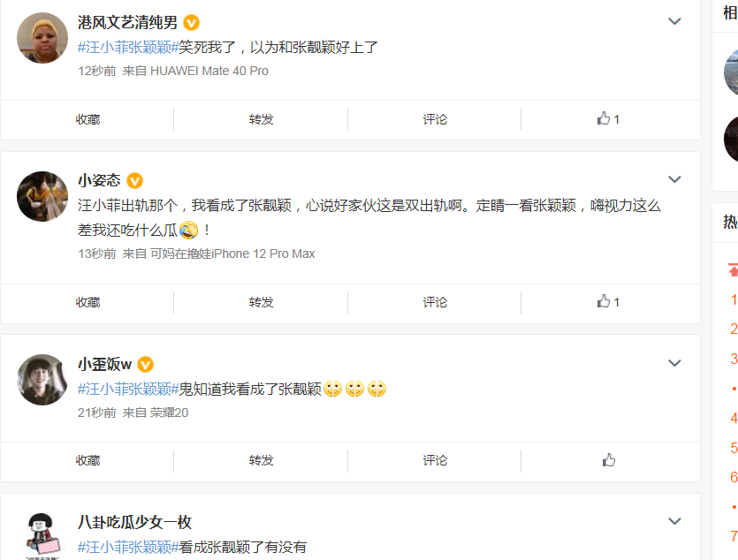
Task: Expand the chevron menu on 小歪饭w's post
Action: pos(674,362)
